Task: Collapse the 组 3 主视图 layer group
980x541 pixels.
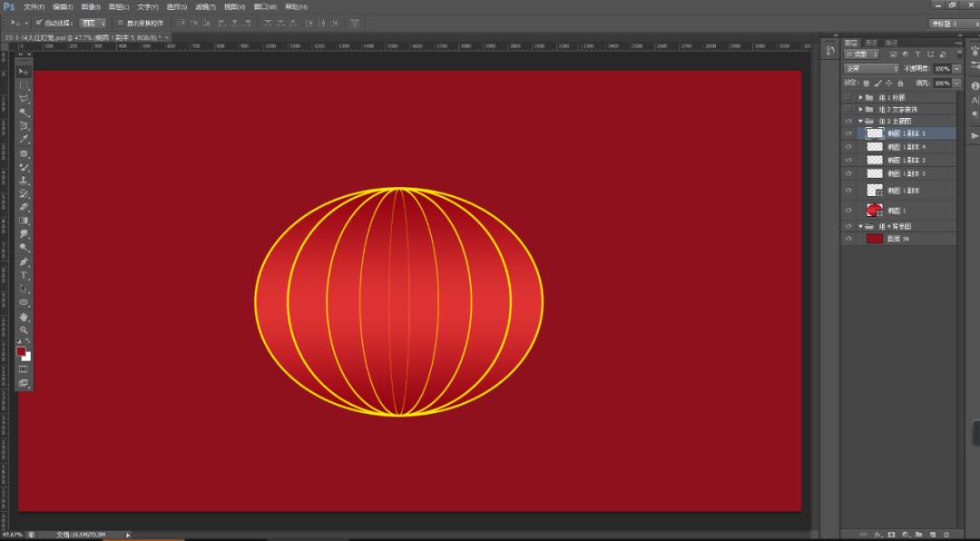Action: pyautogui.click(x=860, y=121)
